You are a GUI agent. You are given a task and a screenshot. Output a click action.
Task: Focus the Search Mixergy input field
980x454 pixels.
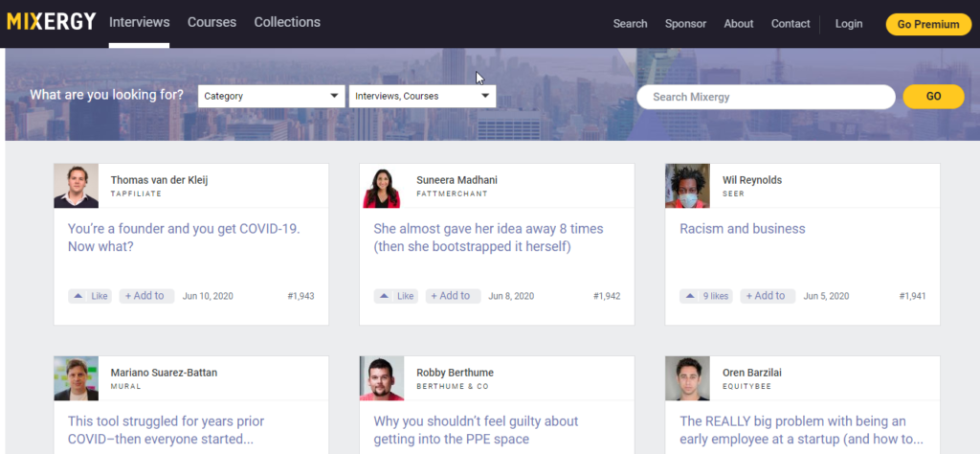tap(766, 97)
